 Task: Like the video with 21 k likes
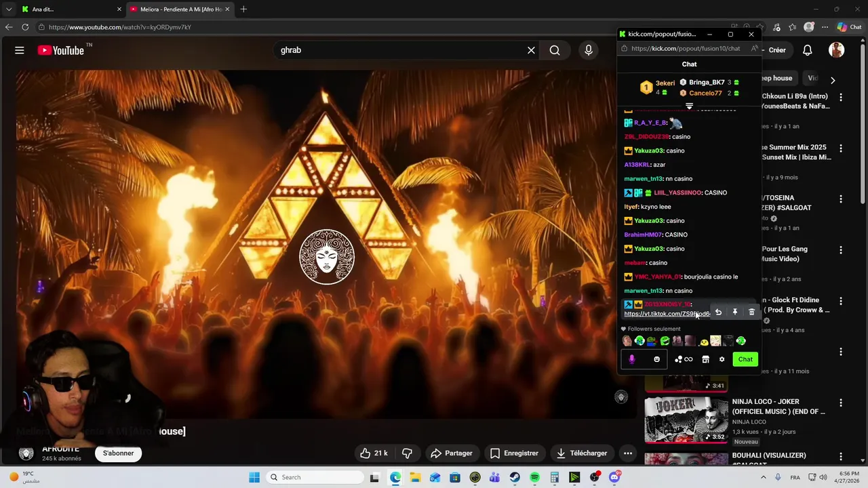(x=374, y=453)
